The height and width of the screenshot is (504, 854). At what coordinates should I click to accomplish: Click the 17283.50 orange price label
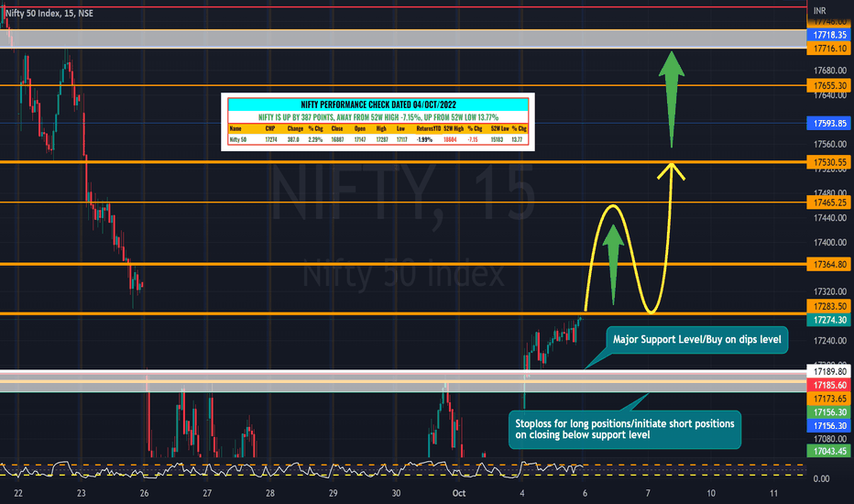point(829,306)
